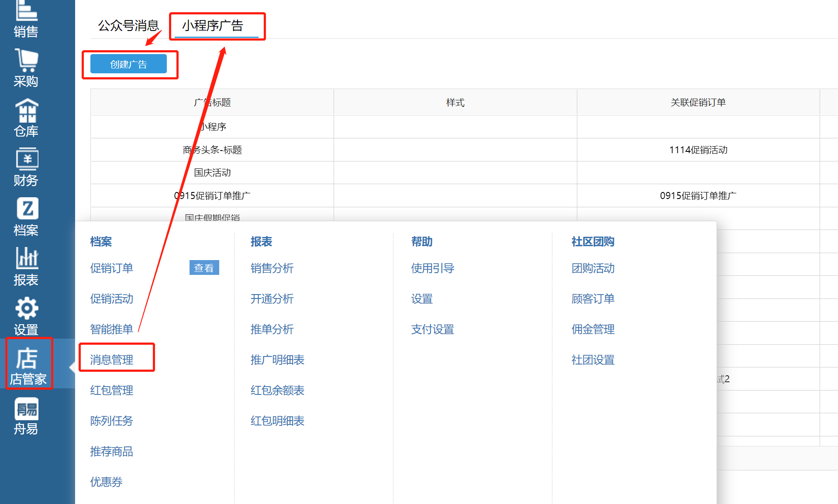This screenshot has width=838, height=504.
Task: Click the 创建广告 button
Action: click(128, 64)
